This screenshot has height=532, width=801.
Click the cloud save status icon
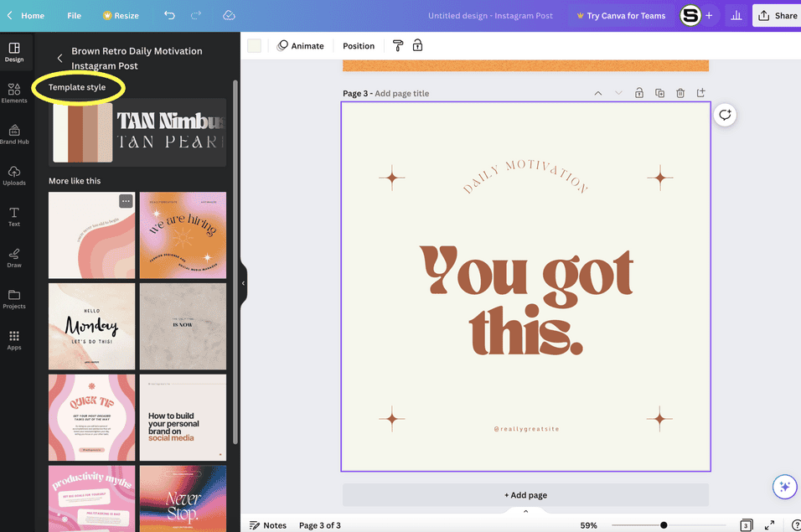point(229,15)
